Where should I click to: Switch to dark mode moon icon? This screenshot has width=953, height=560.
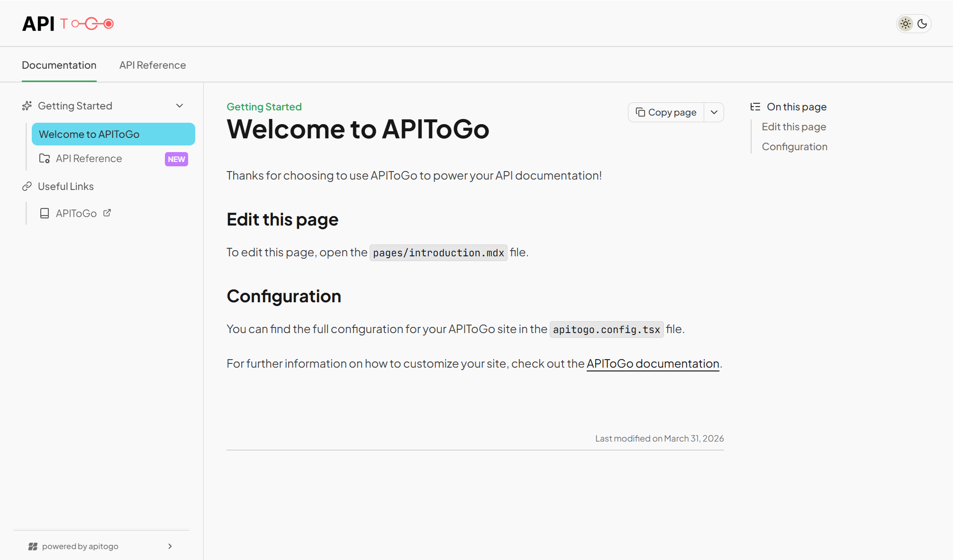pos(922,24)
